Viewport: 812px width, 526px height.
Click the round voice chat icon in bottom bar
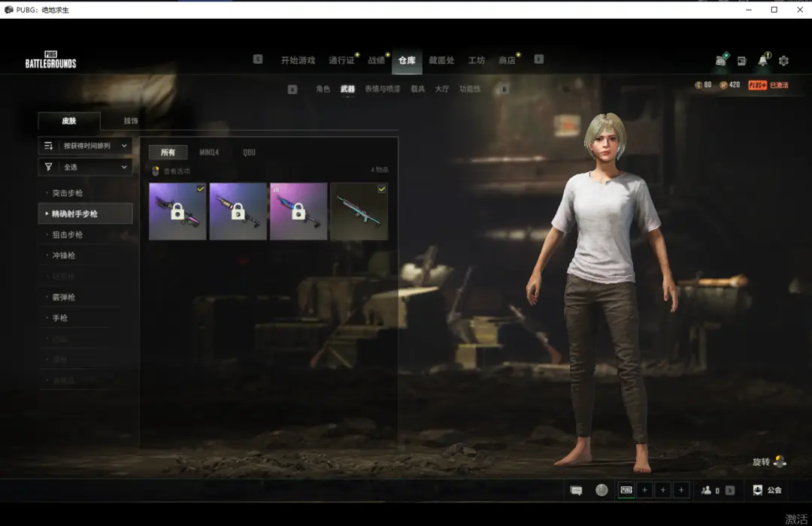(601, 490)
